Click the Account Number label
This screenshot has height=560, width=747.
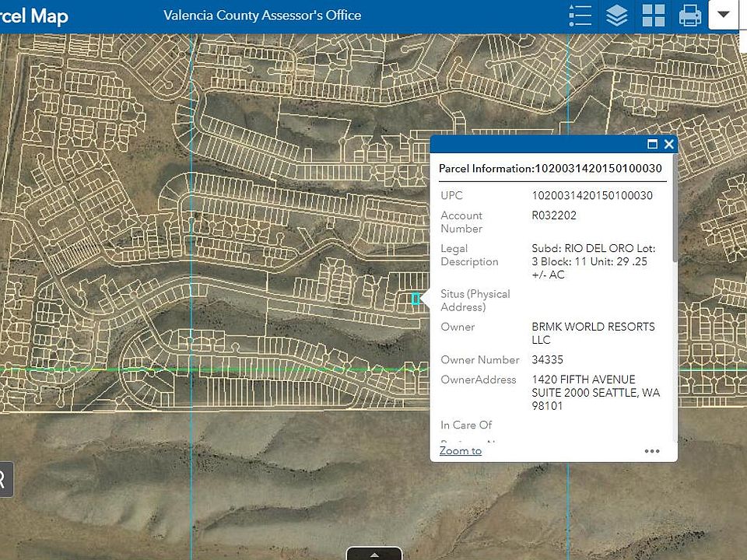[x=461, y=222]
